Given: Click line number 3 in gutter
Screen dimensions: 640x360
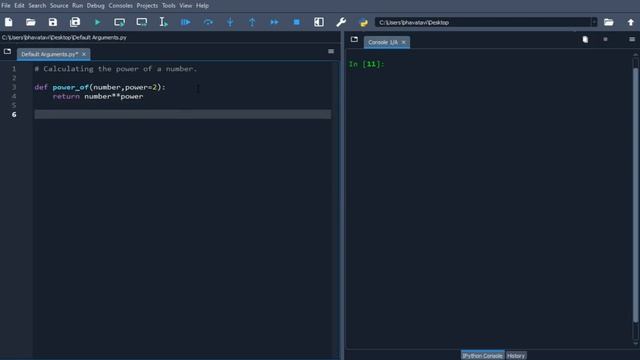Looking at the screenshot, I should pos(14,87).
